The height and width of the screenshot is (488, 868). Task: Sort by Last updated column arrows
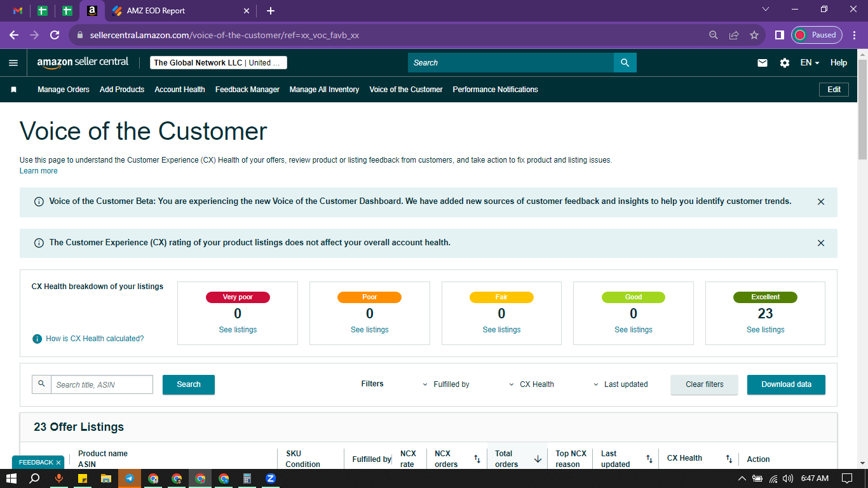click(x=649, y=459)
